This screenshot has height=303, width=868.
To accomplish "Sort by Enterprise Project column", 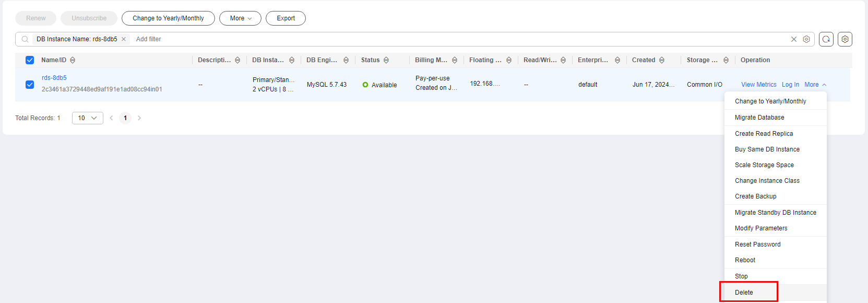I will click(617, 60).
